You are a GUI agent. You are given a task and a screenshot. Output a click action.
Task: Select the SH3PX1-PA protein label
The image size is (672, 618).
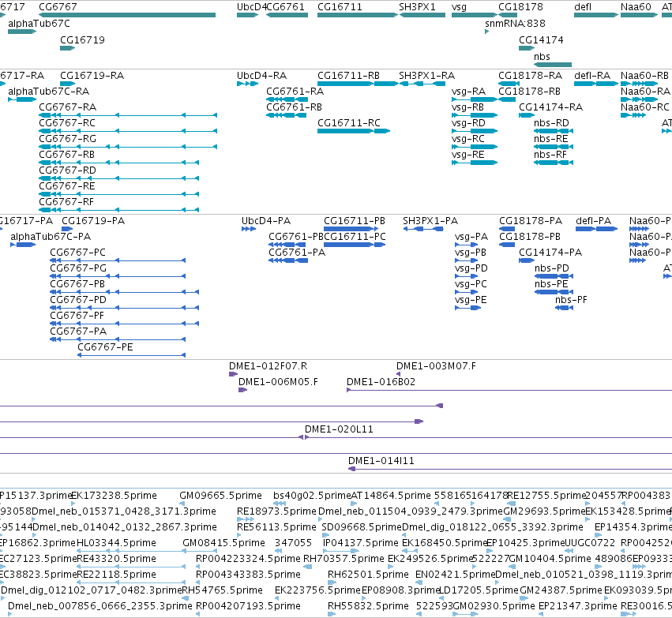430,221
